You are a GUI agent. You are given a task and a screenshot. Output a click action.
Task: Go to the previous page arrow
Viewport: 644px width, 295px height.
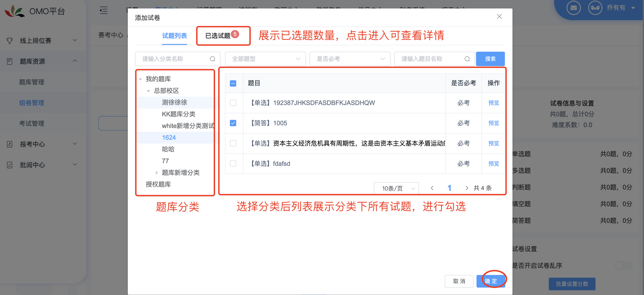[432, 188]
